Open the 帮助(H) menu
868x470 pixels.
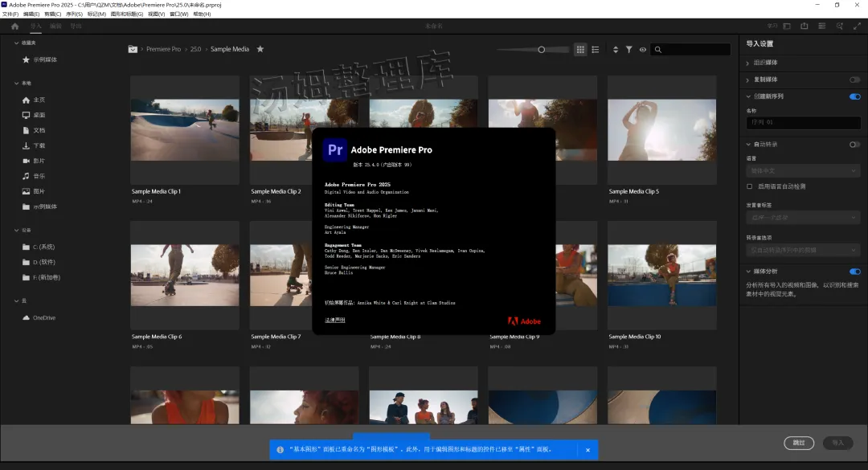(x=202, y=14)
